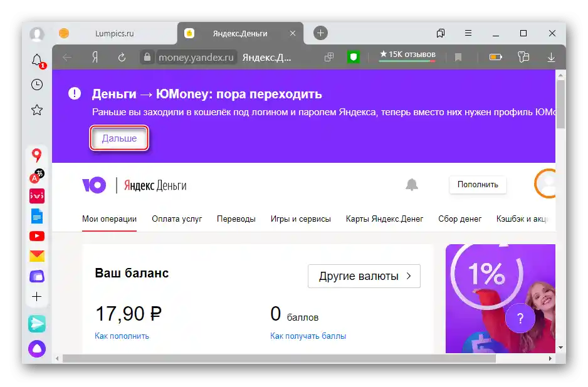Open YouTube icon in sidebar
The image size is (588, 387).
[x=37, y=236]
